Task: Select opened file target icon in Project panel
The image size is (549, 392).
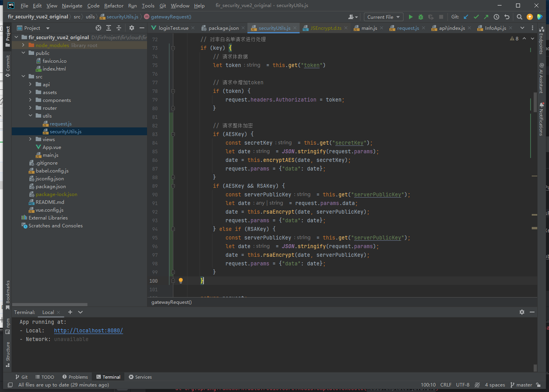Action: click(x=98, y=28)
